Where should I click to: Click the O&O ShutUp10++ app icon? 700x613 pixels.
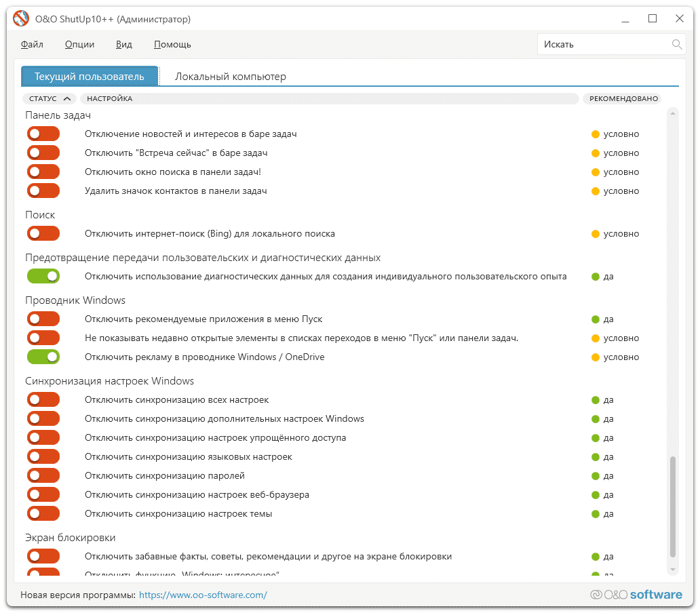pos(21,19)
